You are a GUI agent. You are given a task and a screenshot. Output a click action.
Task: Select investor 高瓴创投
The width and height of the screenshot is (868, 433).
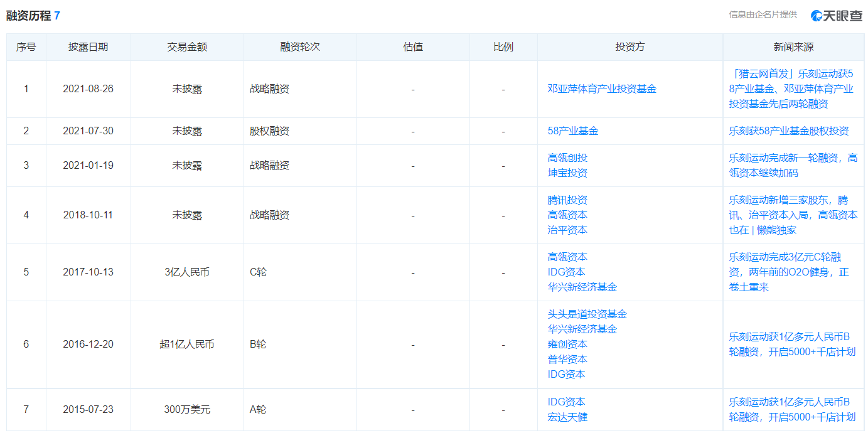click(567, 158)
